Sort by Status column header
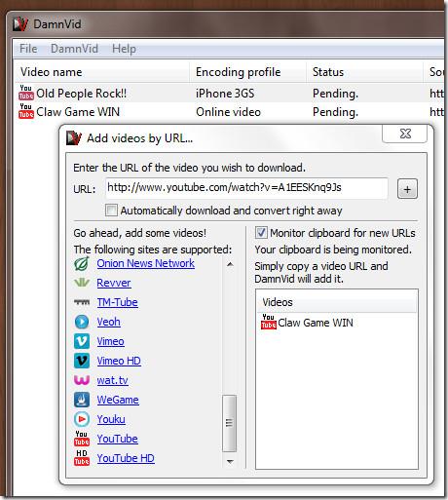Screen dimensions: 448x500 click(364, 72)
